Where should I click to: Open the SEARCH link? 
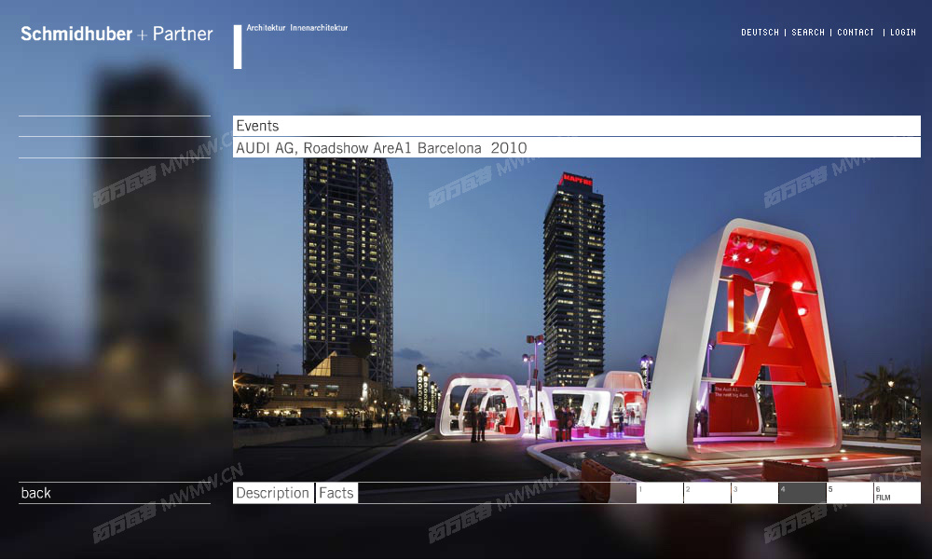tap(808, 33)
